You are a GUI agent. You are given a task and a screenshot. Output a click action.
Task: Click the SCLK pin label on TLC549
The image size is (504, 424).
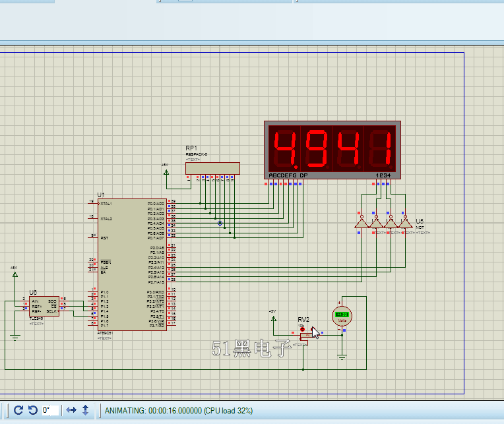coord(51,311)
